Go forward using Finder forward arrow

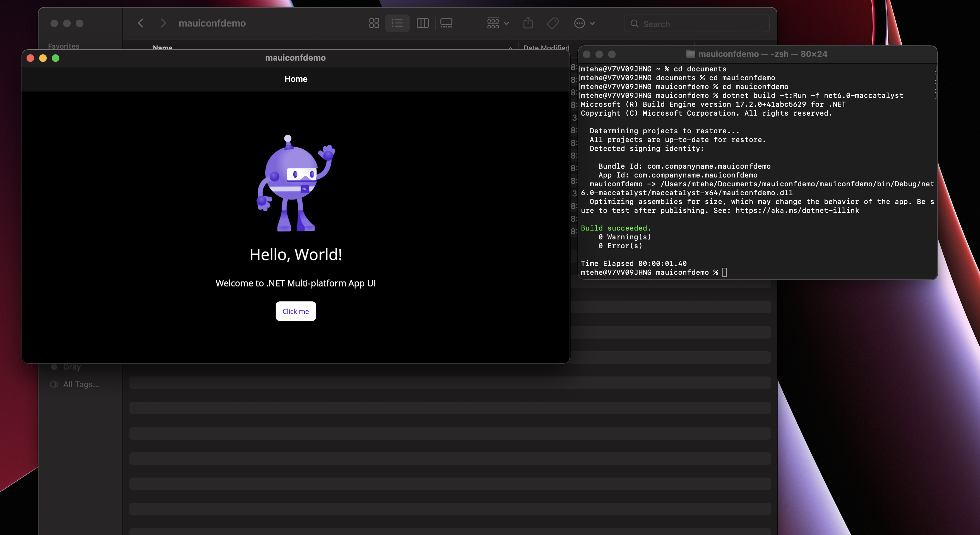coord(163,23)
